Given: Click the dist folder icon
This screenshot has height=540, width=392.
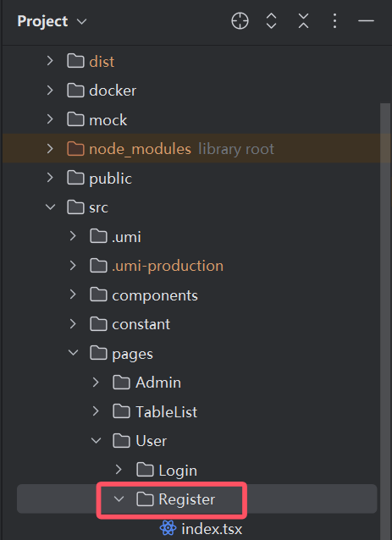Looking at the screenshot, I should [75, 61].
